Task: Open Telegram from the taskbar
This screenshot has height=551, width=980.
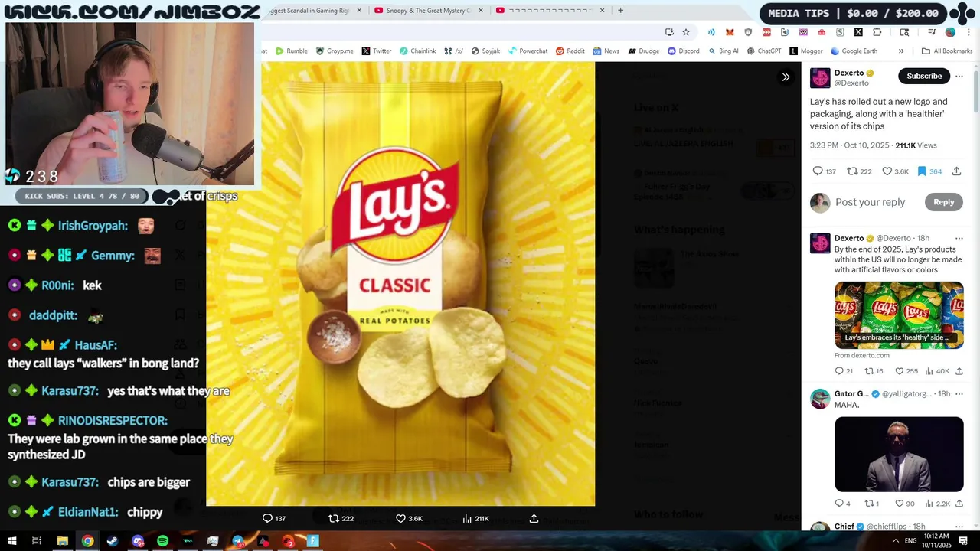Action: (x=238, y=541)
